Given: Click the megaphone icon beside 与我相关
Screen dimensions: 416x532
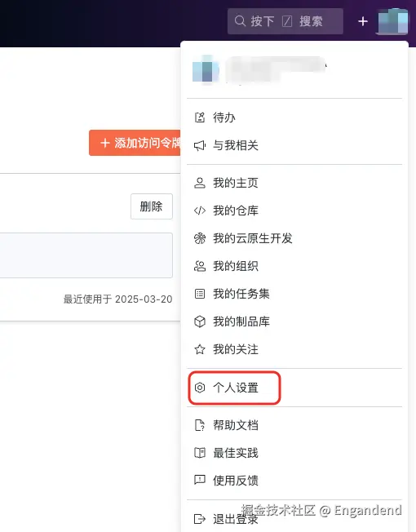Looking at the screenshot, I should tap(200, 145).
